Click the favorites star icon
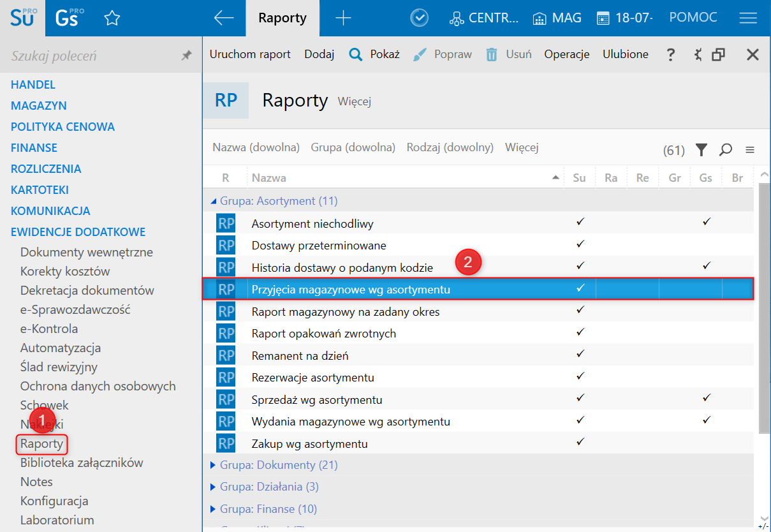771x532 pixels. (x=112, y=18)
